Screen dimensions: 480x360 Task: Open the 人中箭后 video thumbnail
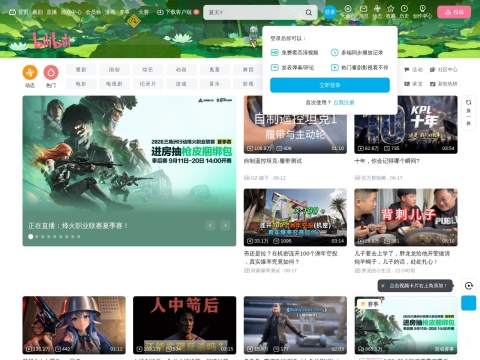184,325
